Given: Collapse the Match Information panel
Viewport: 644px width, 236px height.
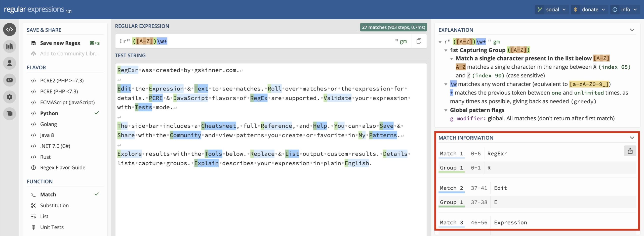Looking at the screenshot, I should click(x=632, y=138).
